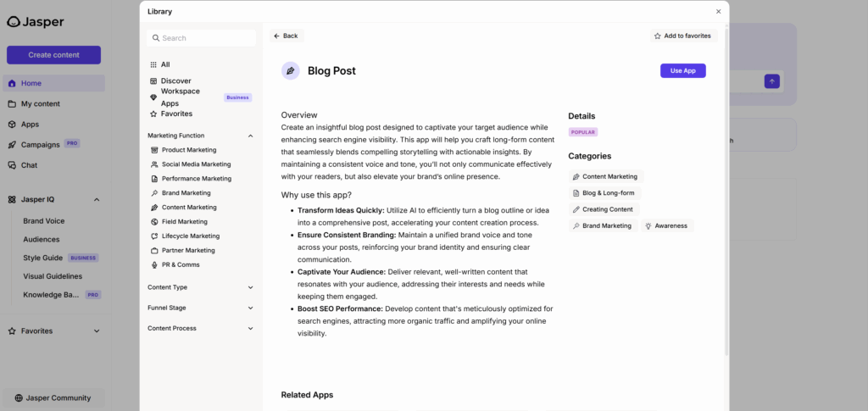Click the Blog & Long-form category tag
The width and height of the screenshot is (868, 411).
604,193
